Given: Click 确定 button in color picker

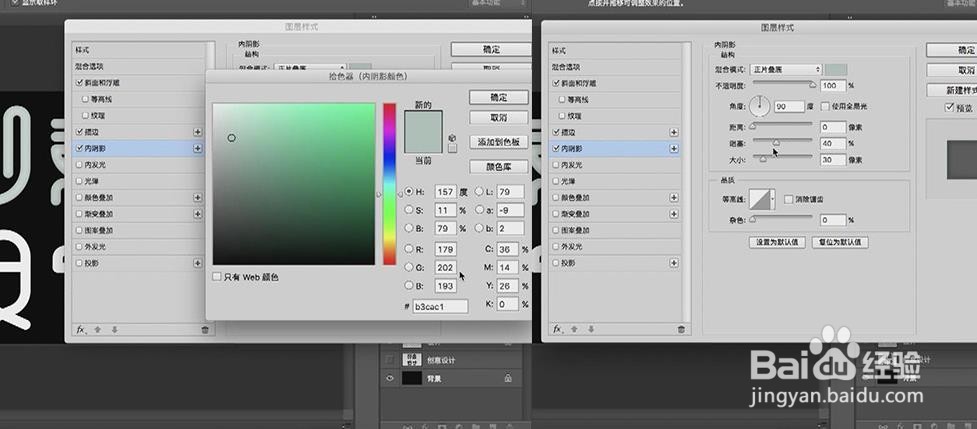Looking at the screenshot, I should (498, 98).
